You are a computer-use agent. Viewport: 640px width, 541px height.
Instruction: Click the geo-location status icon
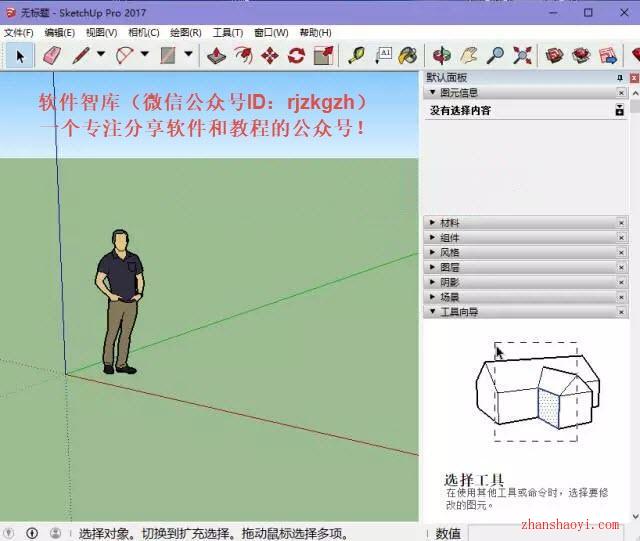point(9,533)
